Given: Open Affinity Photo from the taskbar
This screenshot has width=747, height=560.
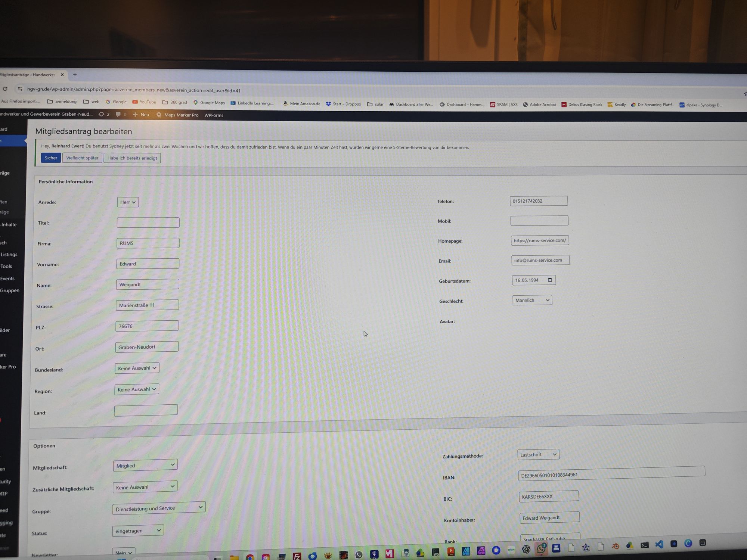Looking at the screenshot, I should [x=481, y=550].
